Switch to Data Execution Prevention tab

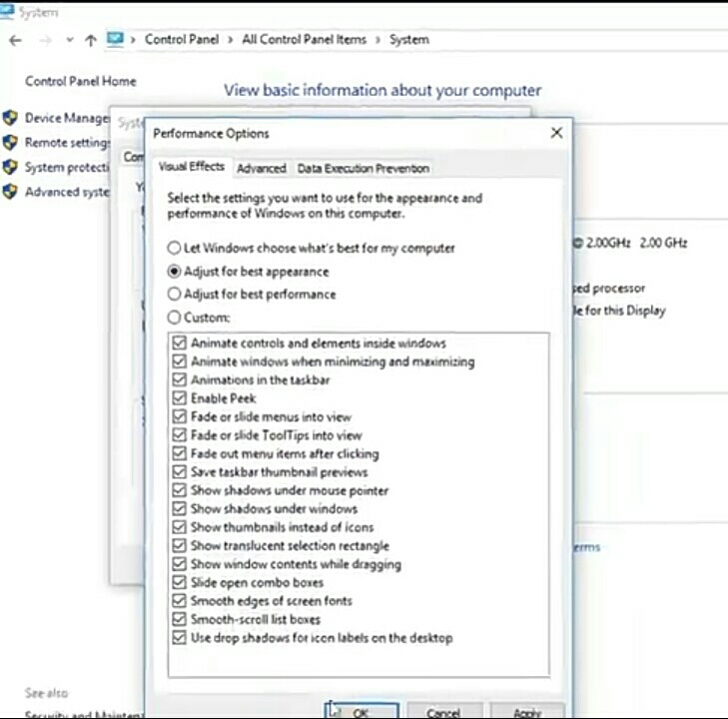364,168
